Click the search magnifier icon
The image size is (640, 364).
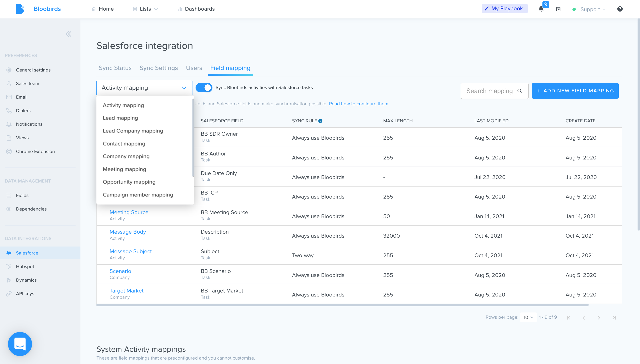[520, 91]
